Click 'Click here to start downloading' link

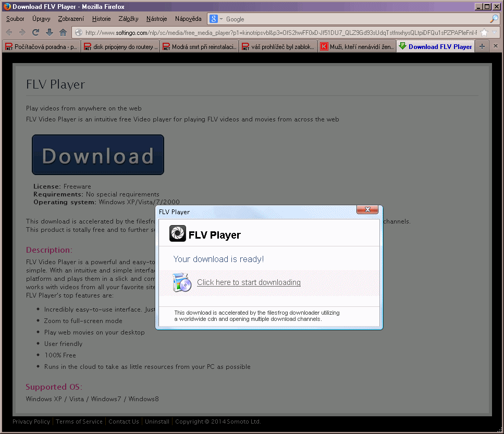tap(249, 282)
